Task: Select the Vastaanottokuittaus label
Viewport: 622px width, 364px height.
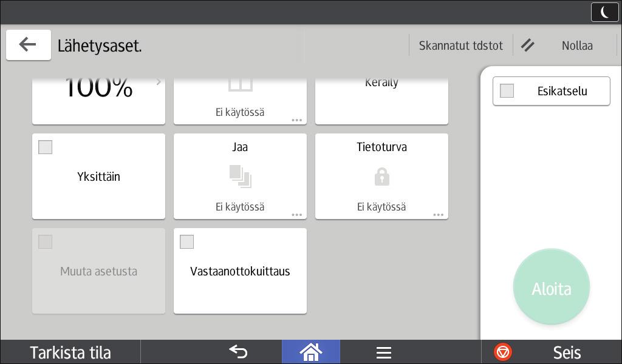Action: [x=240, y=271]
